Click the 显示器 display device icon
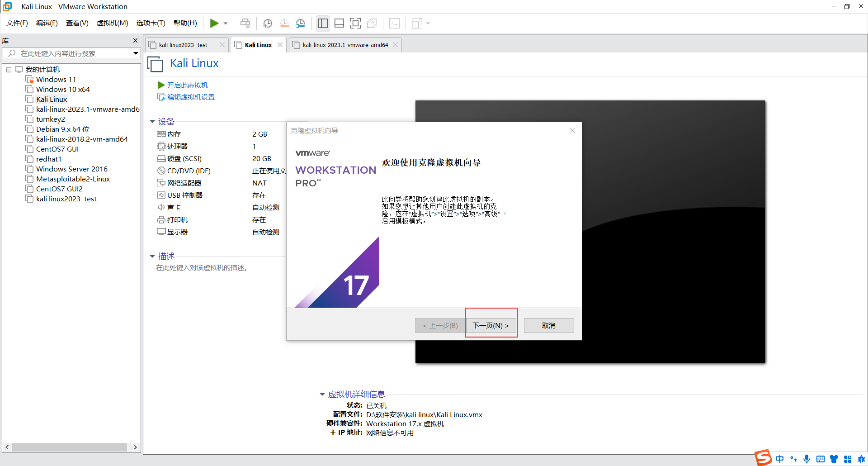 [161, 232]
